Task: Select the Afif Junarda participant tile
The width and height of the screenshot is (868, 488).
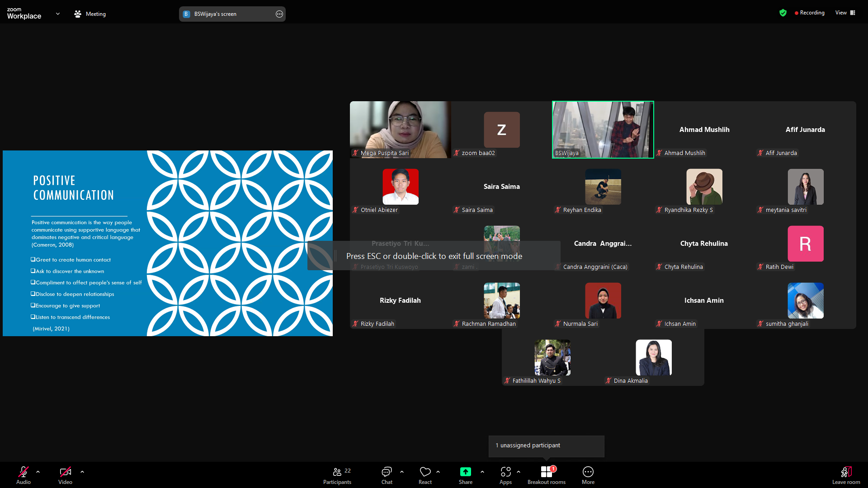Action: 806,130
